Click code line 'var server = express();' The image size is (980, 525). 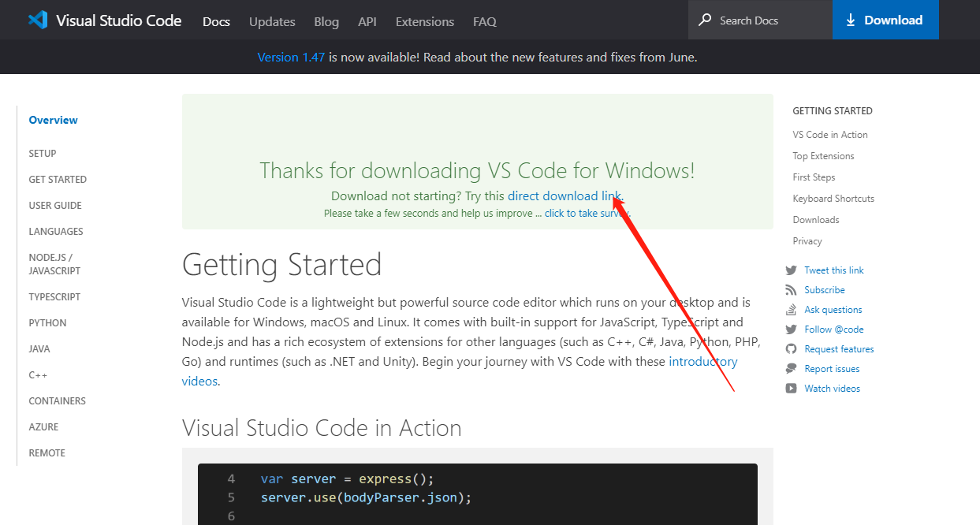[x=348, y=478]
